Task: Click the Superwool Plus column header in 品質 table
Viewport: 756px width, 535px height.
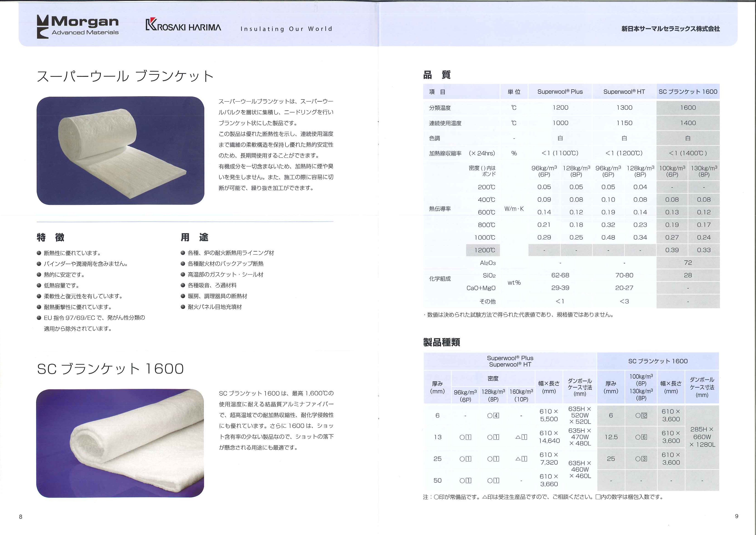Action: coord(560,92)
